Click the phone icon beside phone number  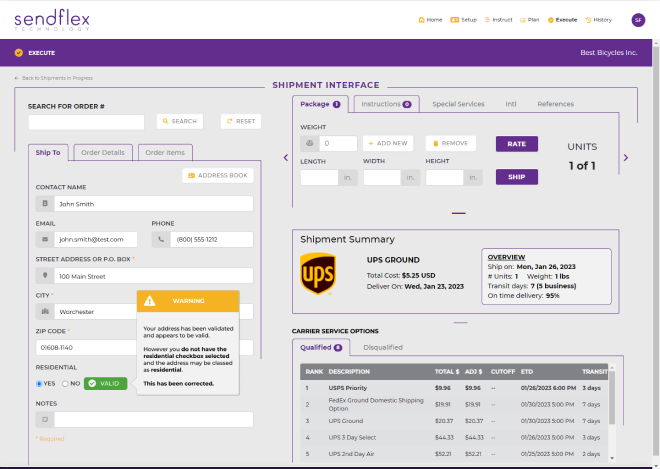[x=162, y=240]
